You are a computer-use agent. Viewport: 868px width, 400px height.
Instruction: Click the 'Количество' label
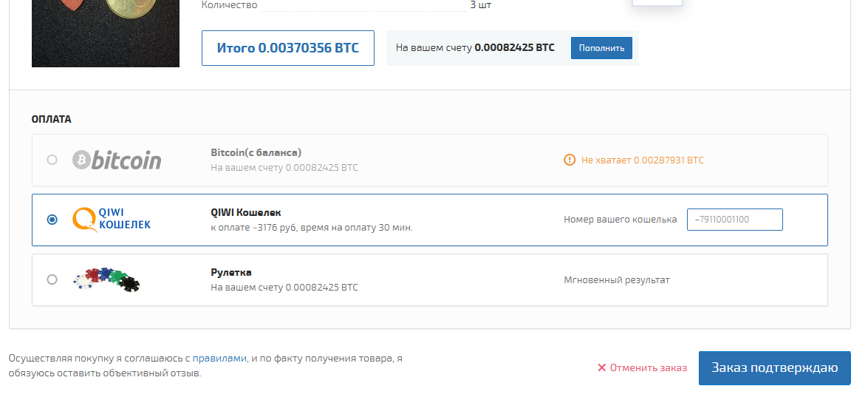229,5
